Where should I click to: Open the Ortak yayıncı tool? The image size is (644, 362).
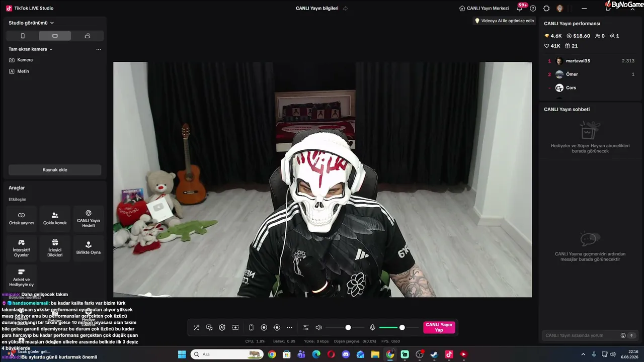tap(21, 219)
